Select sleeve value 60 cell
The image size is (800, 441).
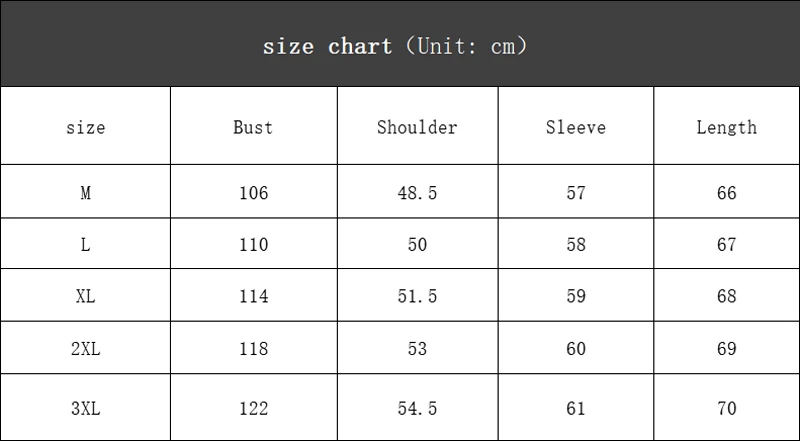576,348
